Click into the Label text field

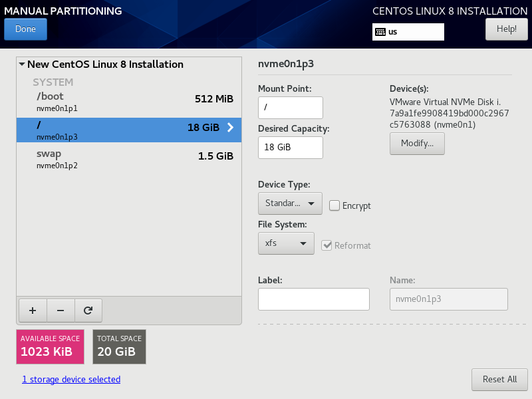click(314, 299)
